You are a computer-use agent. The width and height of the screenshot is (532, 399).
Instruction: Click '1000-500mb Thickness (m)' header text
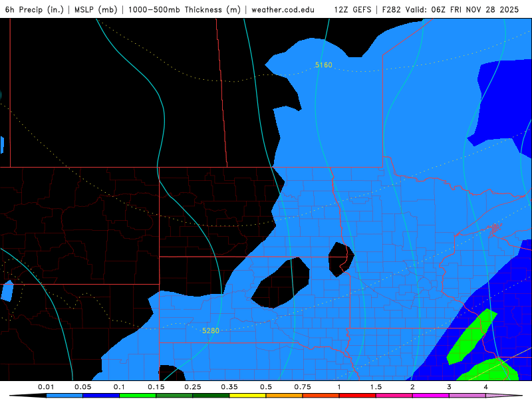click(x=184, y=9)
